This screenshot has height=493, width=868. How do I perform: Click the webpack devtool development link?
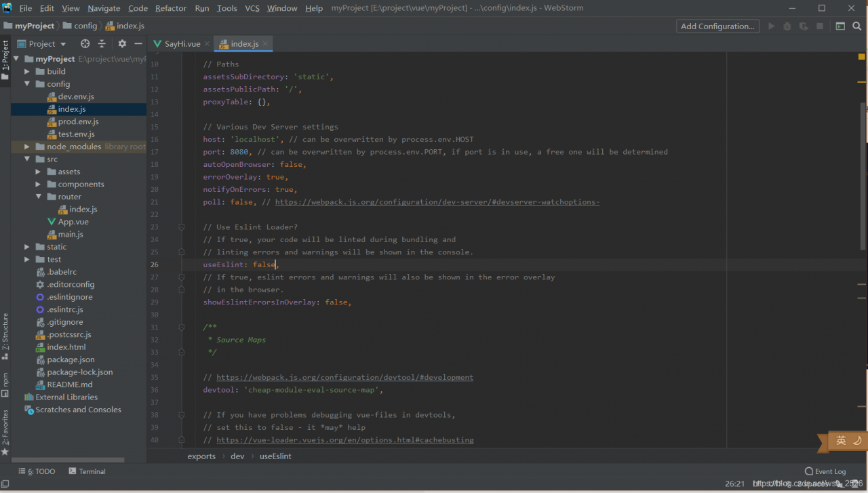344,377
